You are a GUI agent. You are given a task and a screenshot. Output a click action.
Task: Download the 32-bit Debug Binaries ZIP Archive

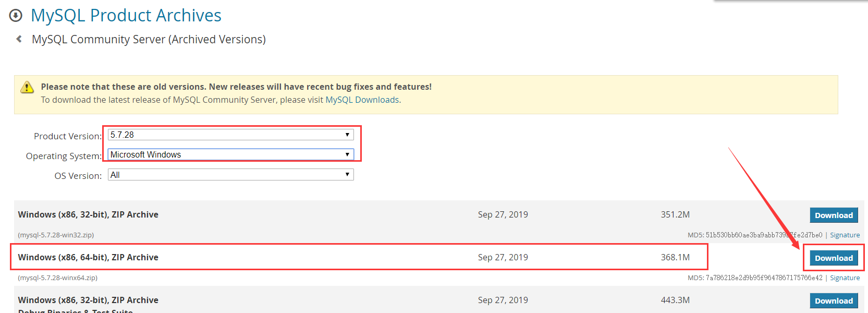tap(834, 300)
